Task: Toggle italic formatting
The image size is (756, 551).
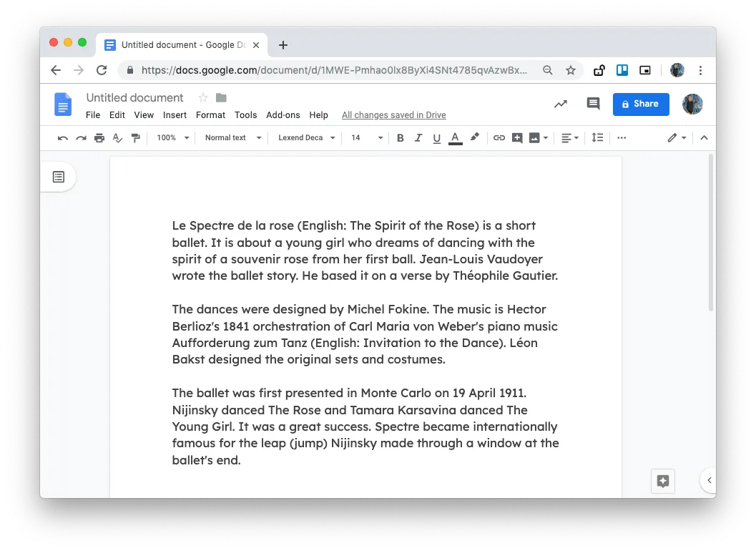Action: (418, 137)
